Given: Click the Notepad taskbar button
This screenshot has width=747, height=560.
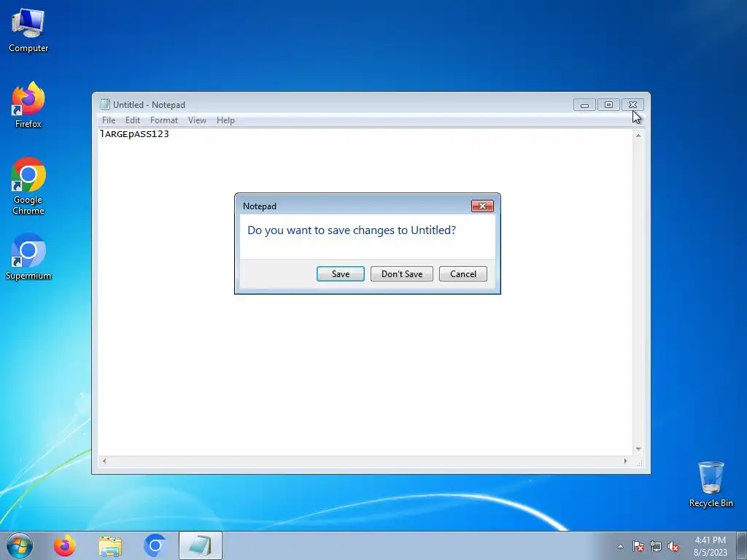Looking at the screenshot, I should [201, 545].
